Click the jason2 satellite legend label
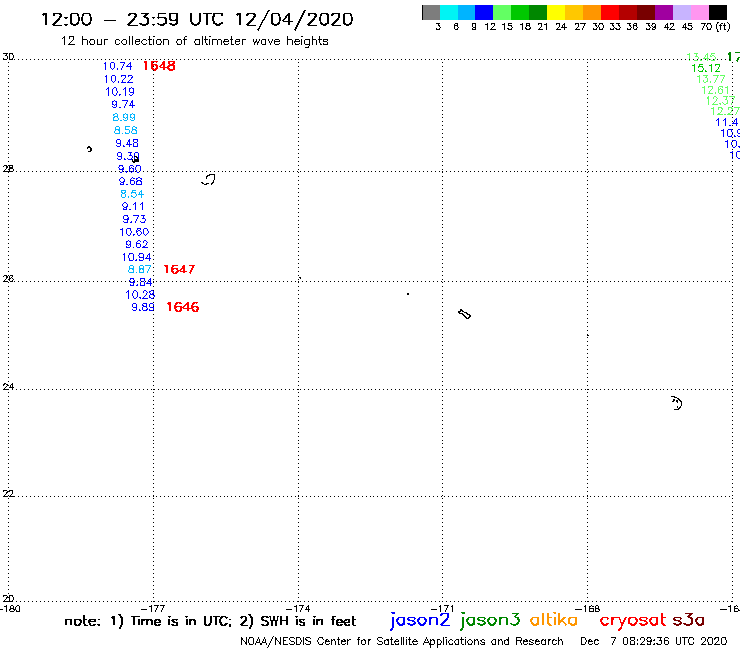Screen dimensions: 740x650 pyautogui.click(x=420, y=620)
